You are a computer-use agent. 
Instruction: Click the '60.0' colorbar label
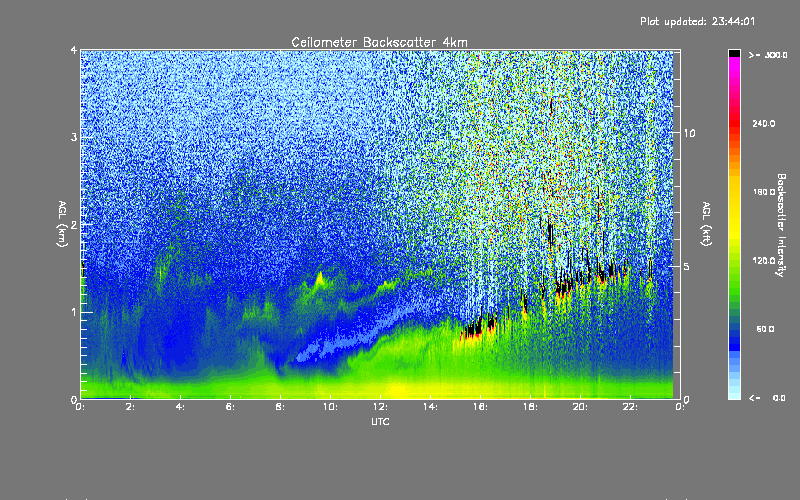point(765,329)
